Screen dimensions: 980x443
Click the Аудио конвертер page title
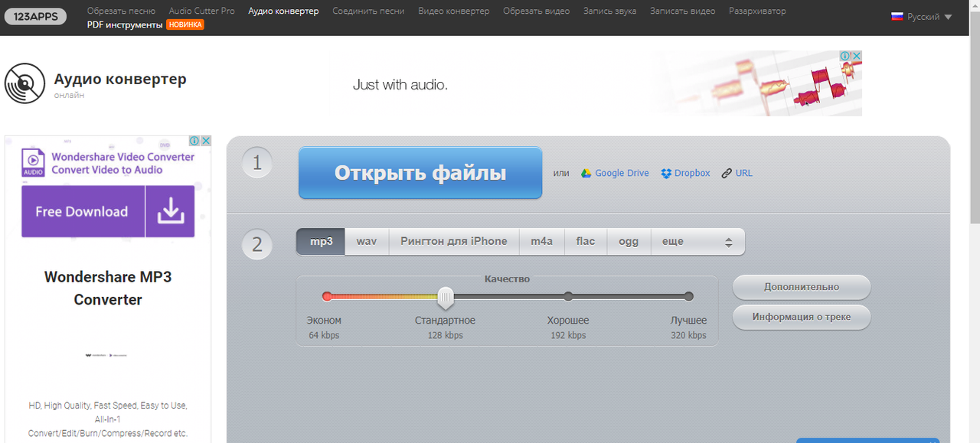(x=120, y=79)
